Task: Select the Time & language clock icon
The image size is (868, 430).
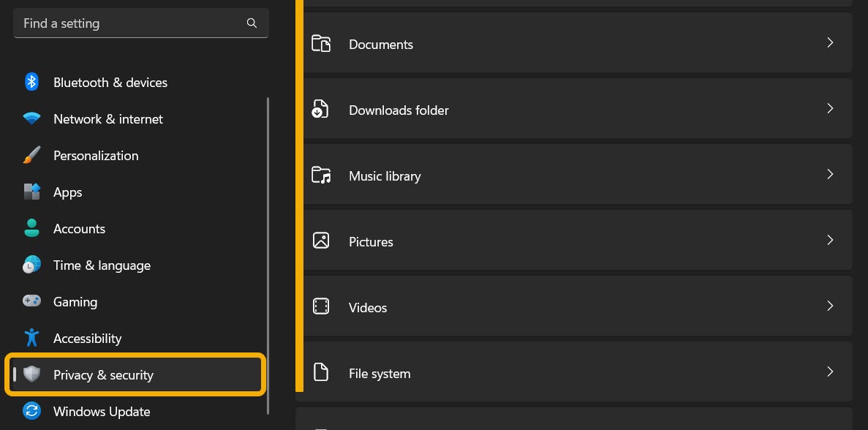Action: pyautogui.click(x=31, y=265)
